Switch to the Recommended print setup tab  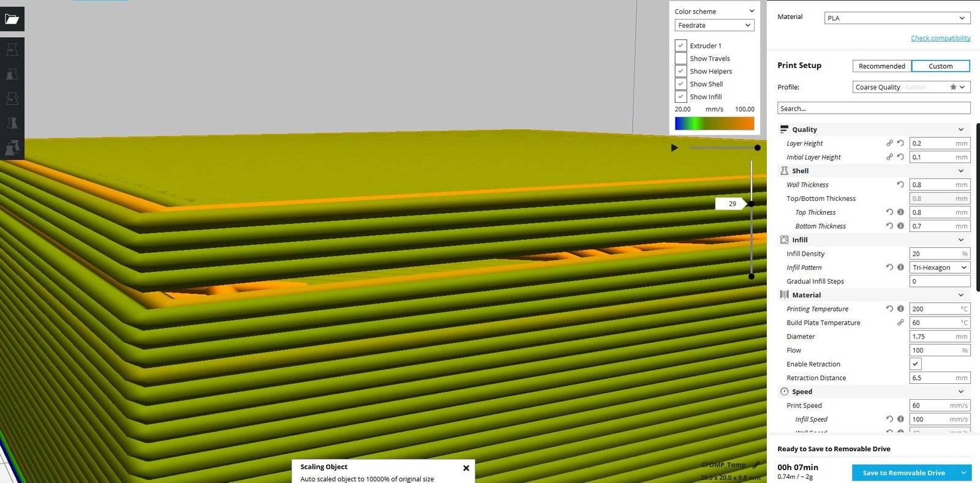[x=881, y=66]
